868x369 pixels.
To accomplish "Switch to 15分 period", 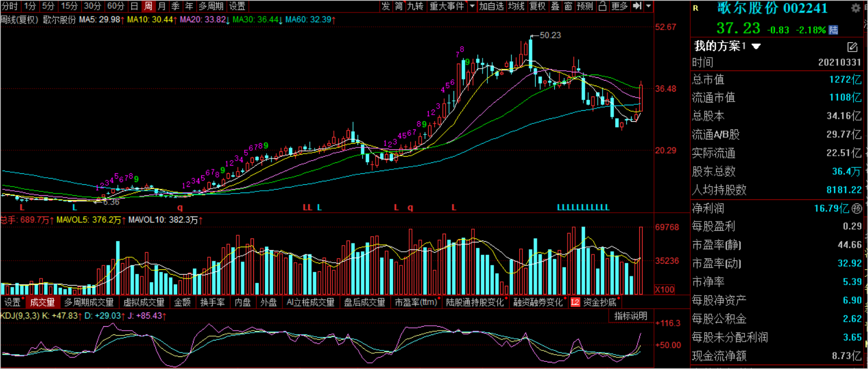I will (69, 6).
